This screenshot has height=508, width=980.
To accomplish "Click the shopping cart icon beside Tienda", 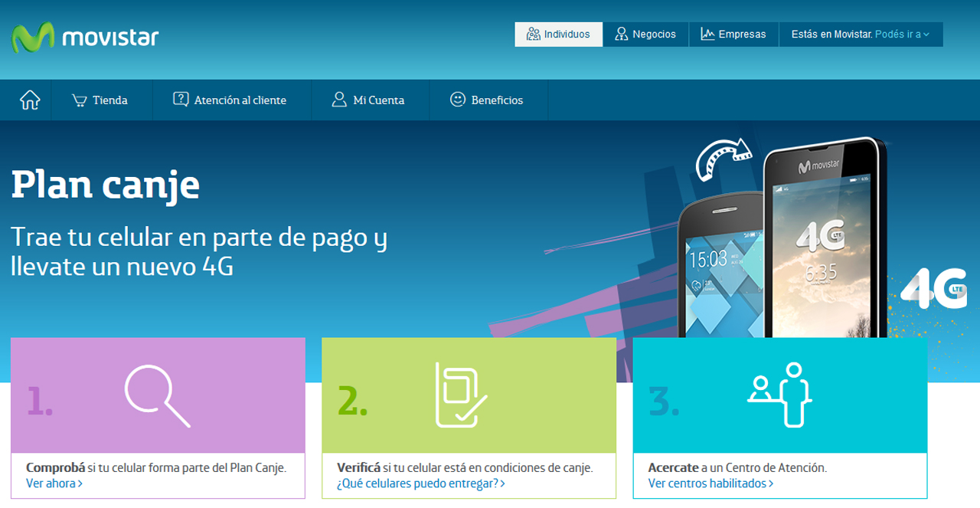I will click(x=79, y=100).
